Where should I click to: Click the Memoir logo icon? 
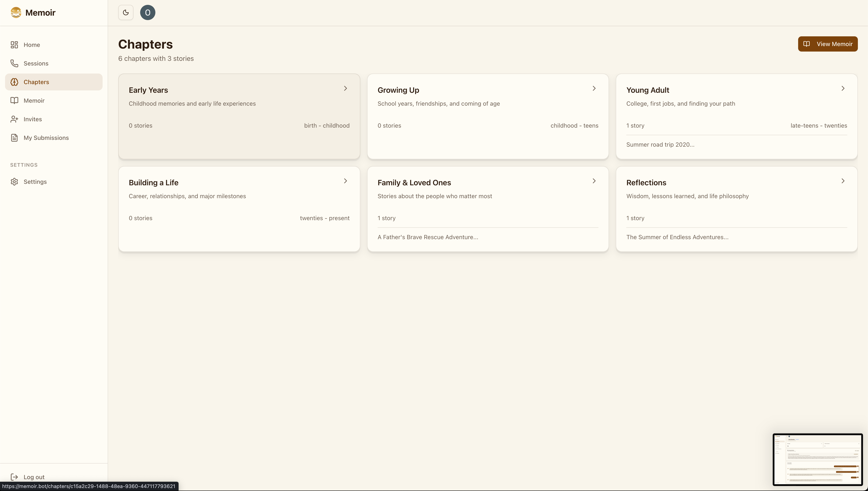(16, 12)
